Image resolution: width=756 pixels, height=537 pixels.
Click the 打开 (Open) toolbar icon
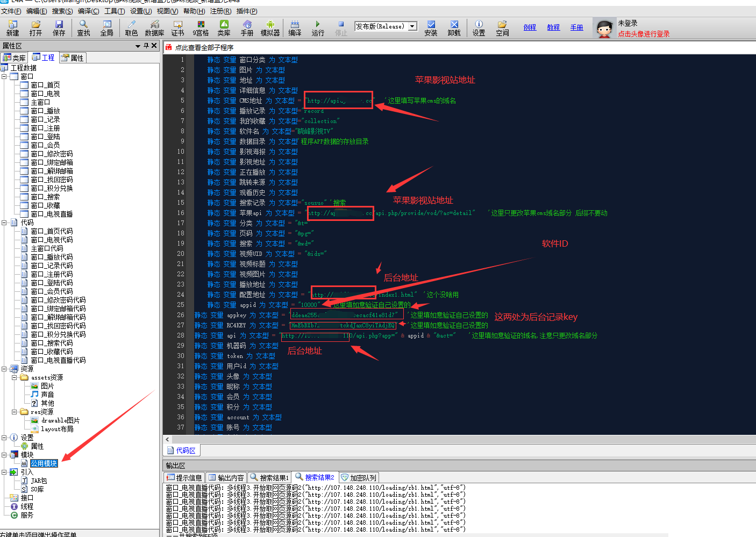coord(36,28)
